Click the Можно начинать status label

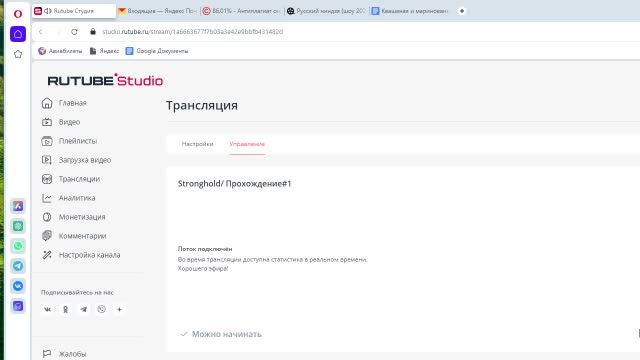[227, 334]
